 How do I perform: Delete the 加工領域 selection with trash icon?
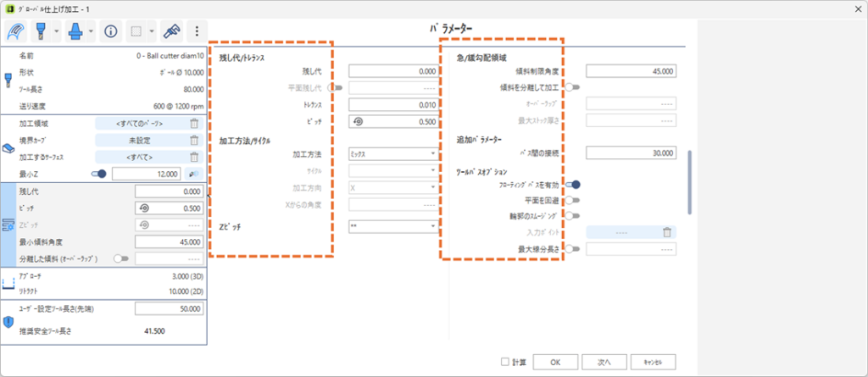[x=193, y=124]
